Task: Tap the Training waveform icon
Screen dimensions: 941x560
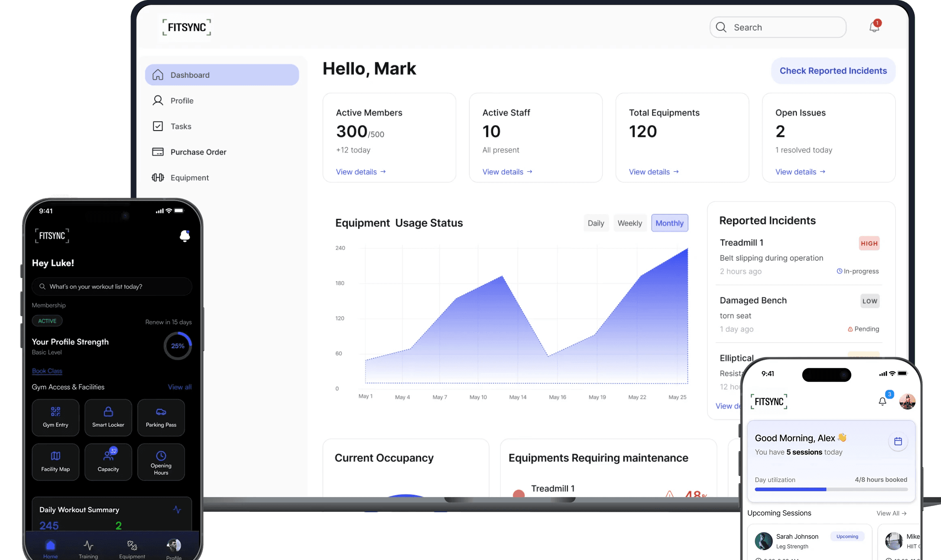Action: [x=88, y=546]
